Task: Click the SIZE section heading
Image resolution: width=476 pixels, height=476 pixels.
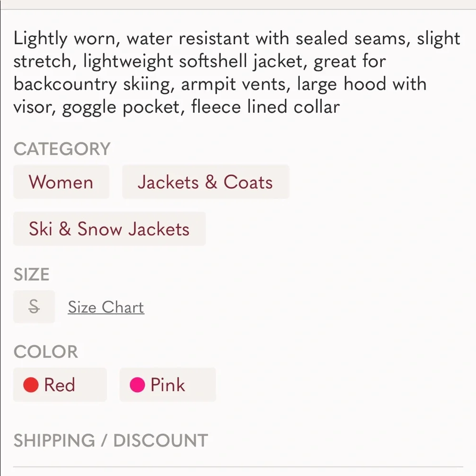Action: coord(31,275)
